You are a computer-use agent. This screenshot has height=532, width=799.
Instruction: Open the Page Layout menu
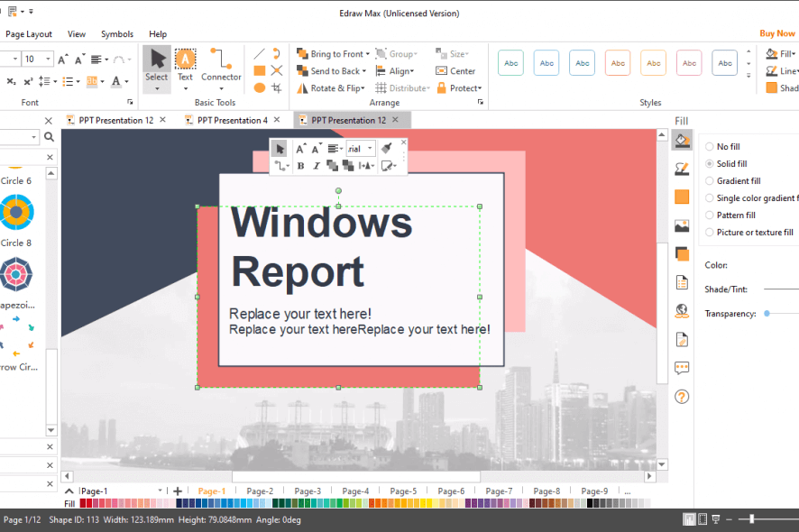click(x=29, y=34)
